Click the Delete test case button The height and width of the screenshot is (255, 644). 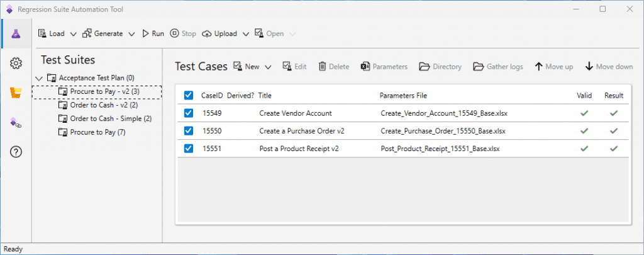coord(334,67)
